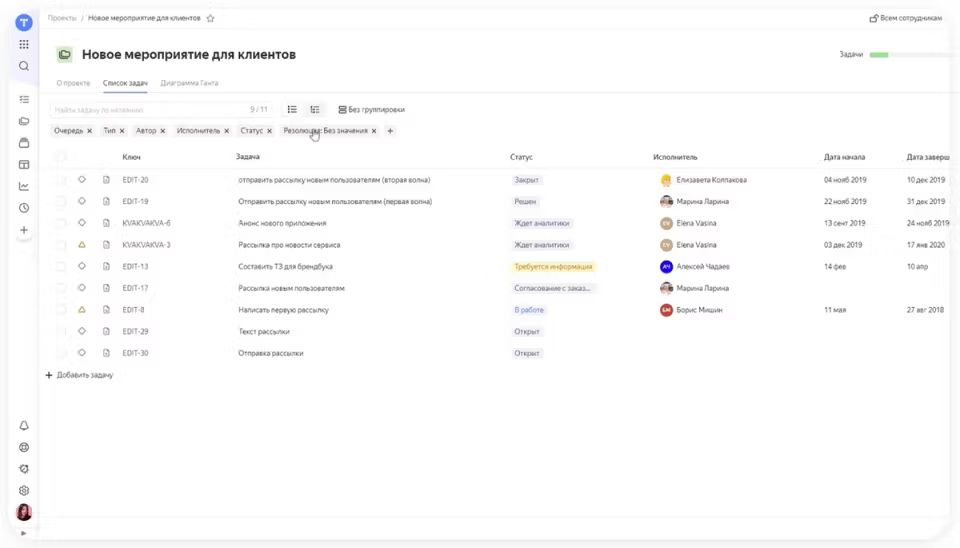The image size is (960, 548).
Task: Open the 'Статус' filter dropdown
Action: point(252,131)
